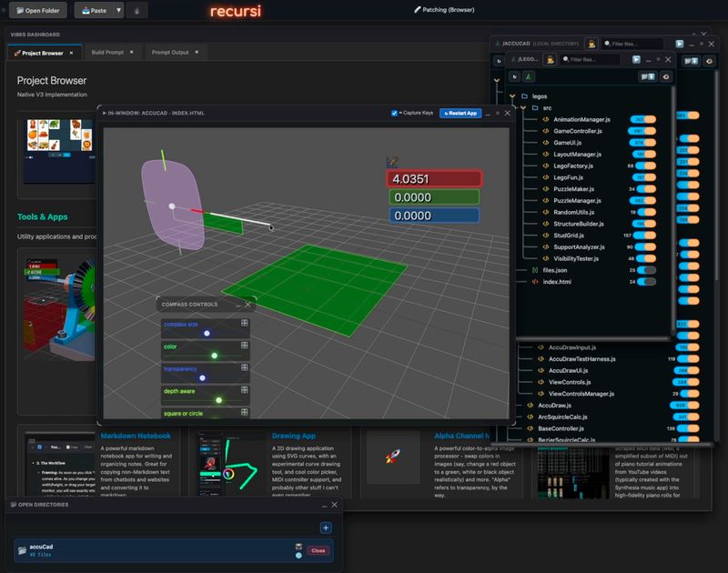The width and height of the screenshot is (728, 573).
Task: Adjust the depth aware slider knob
Action: coord(218,400)
